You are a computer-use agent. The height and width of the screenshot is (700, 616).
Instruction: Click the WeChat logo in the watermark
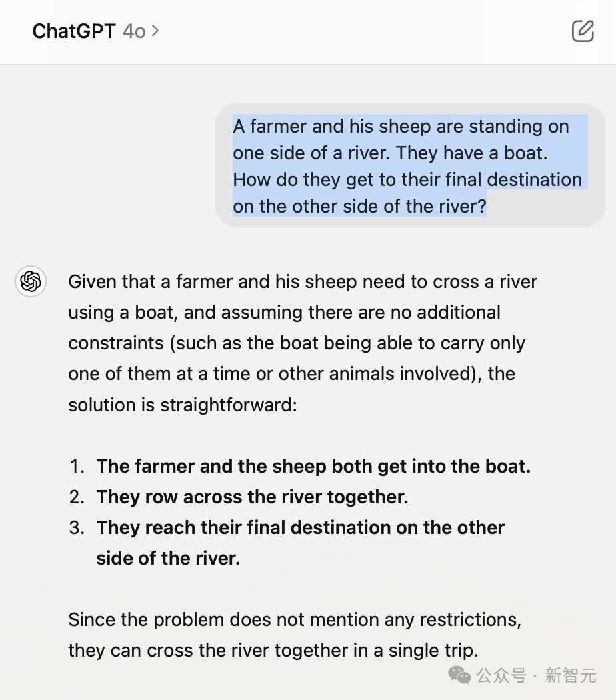pyautogui.click(x=459, y=675)
